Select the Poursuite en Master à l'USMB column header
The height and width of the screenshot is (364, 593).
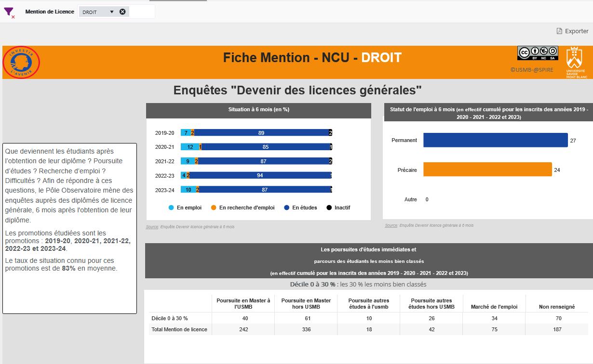pyautogui.click(x=243, y=303)
